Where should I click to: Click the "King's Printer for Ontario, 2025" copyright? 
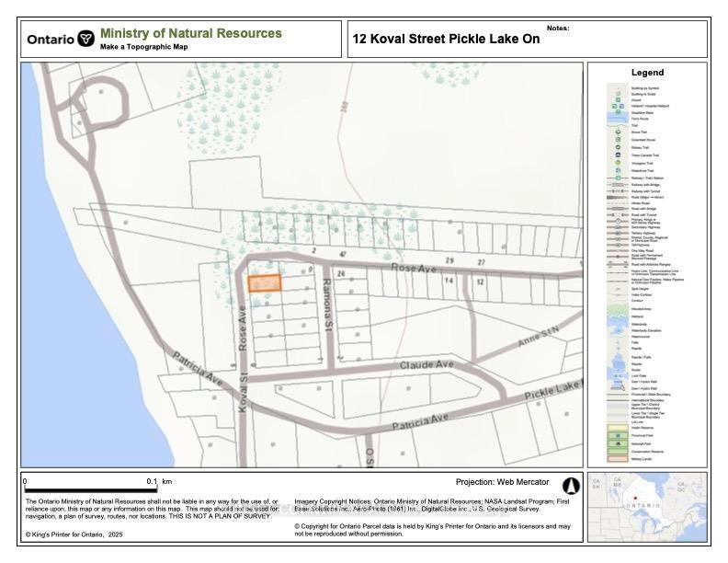(74, 534)
